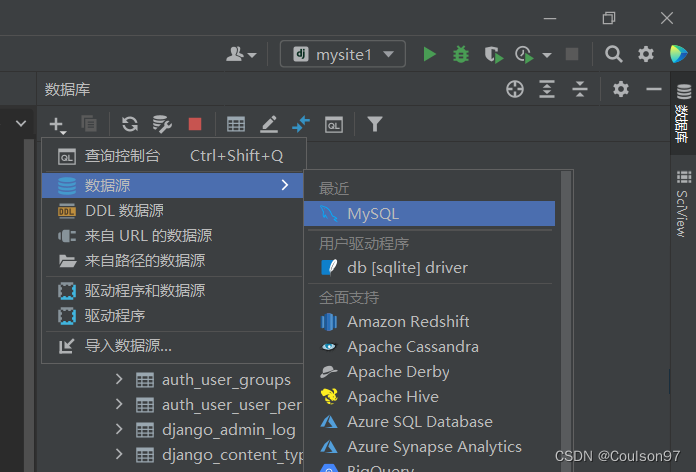
Task: Open the profiler run icon
Action: [524, 55]
